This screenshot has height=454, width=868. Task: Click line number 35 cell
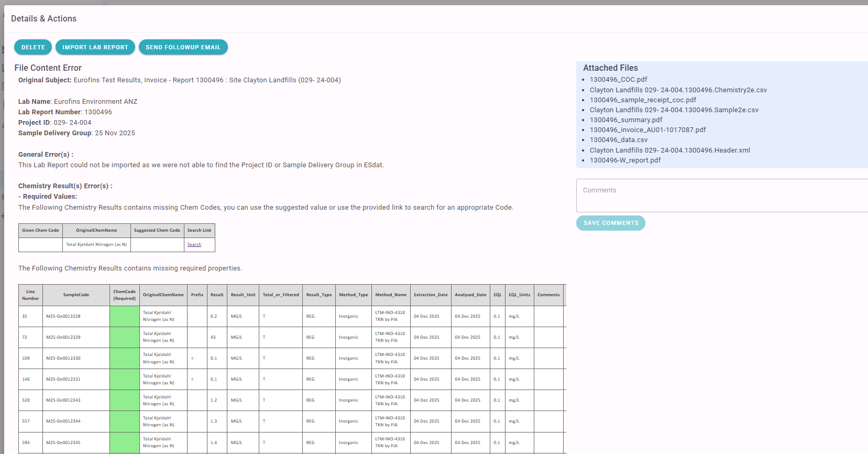coord(30,316)
